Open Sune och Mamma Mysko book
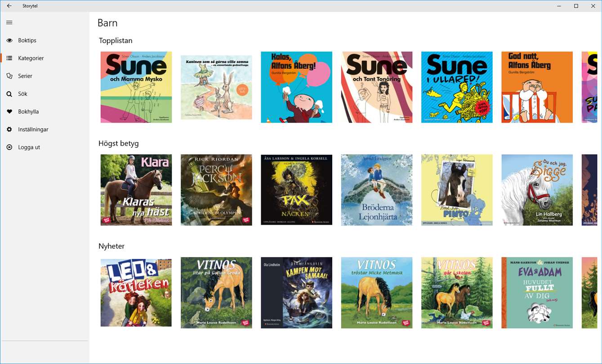602x364 pixels. pyautogui.click(x=136, y=87)
